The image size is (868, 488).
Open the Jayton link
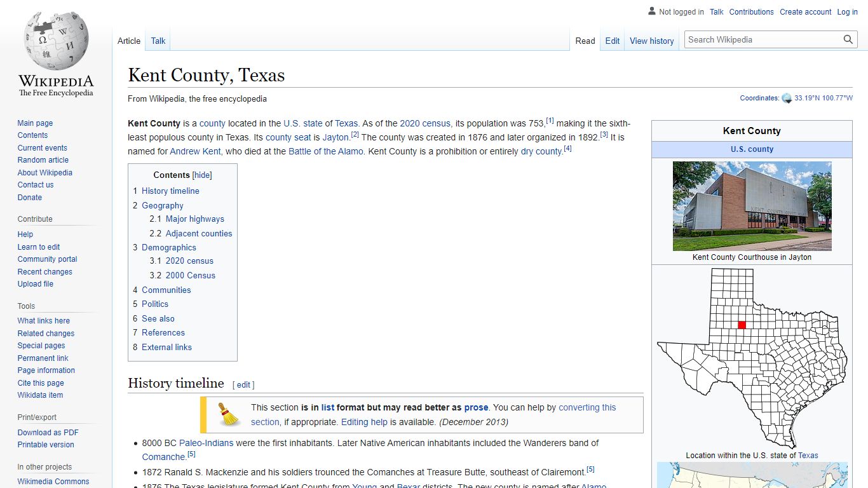coord(336,137)
